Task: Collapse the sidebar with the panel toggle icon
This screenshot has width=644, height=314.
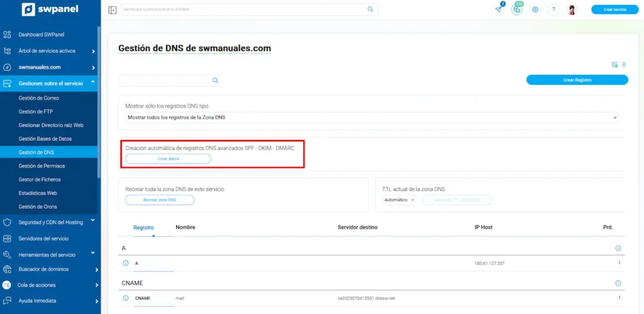Action: point(113,9)
